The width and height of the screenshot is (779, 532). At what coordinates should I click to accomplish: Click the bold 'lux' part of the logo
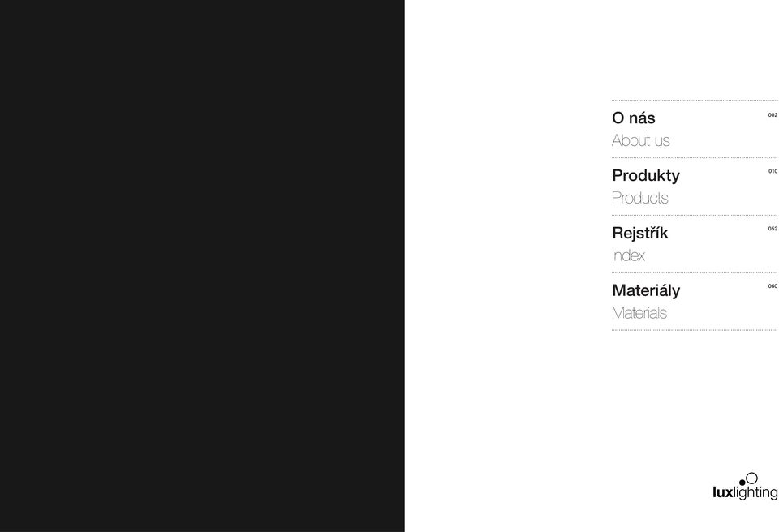pyautogui.click(x=723, y=492)
